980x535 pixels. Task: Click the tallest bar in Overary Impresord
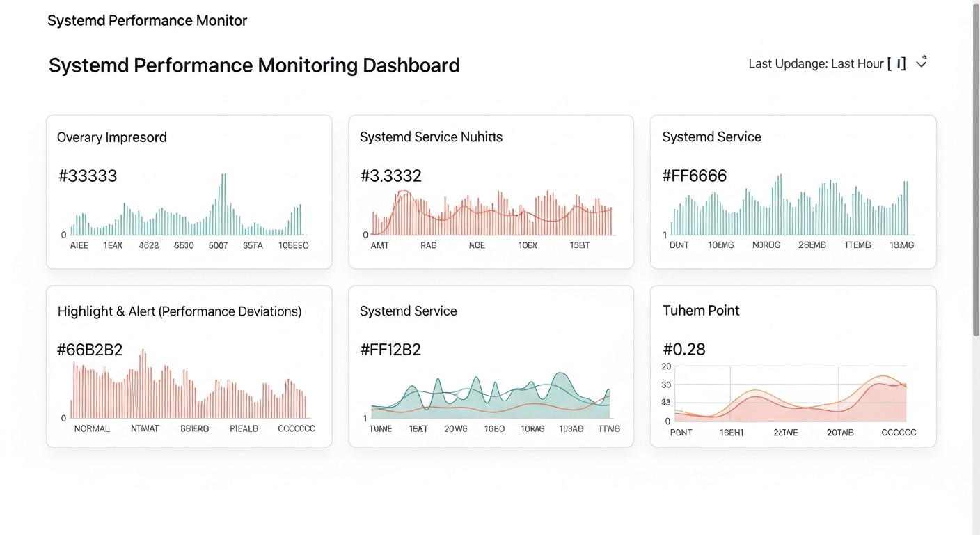point(223,202)
